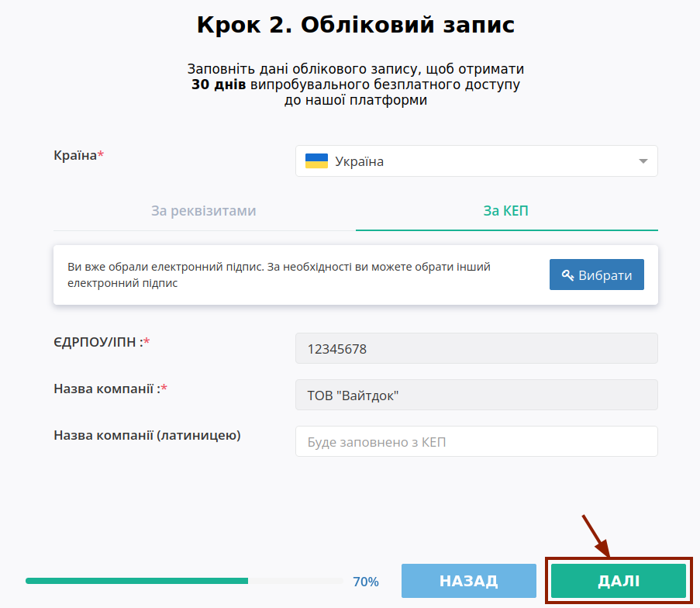700x608 pixels.
Task: Click the Вибрати signature button
Action: [596, 275]
